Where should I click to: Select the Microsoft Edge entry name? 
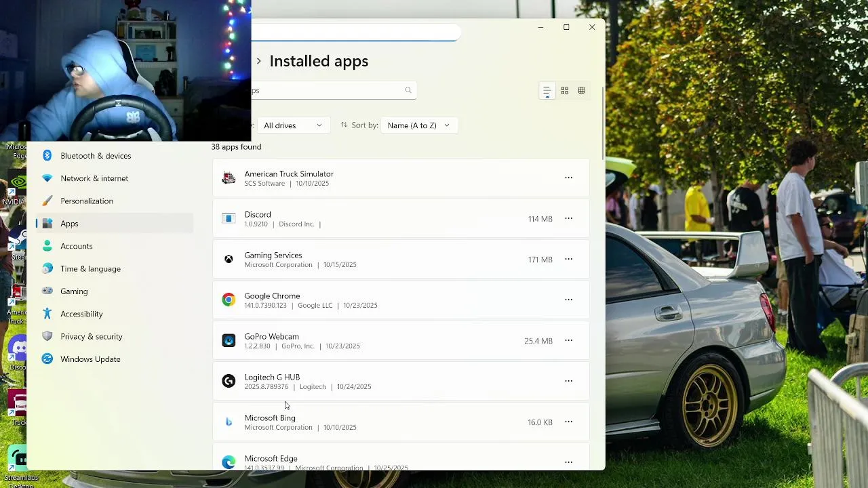coord(271,459)
